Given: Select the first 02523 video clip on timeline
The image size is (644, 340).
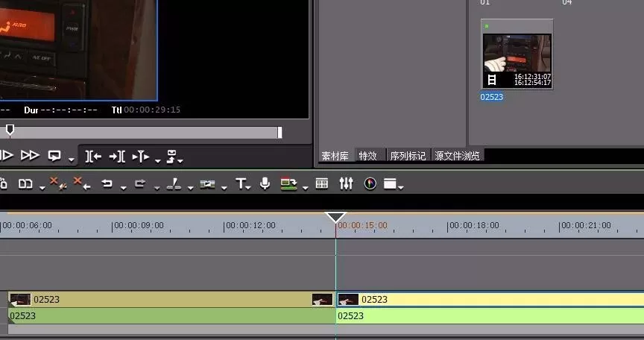Looking at the screenshot, I should pos(171,299).
